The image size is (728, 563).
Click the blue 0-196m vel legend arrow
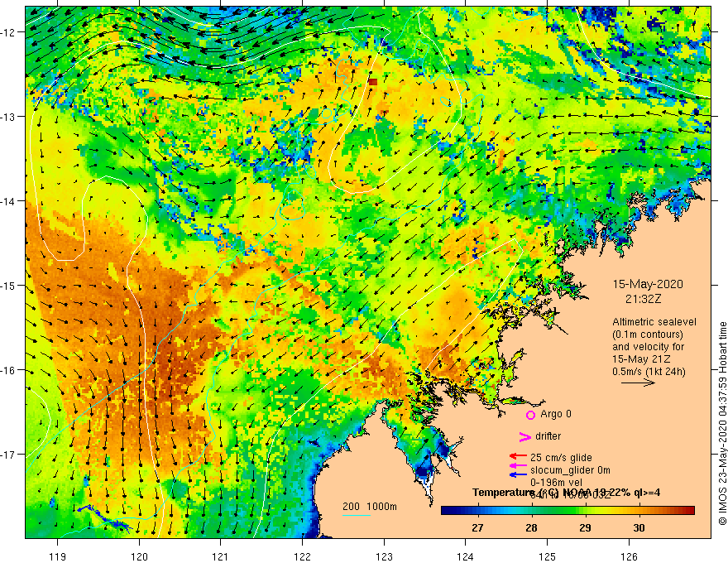tap(518, 474)
